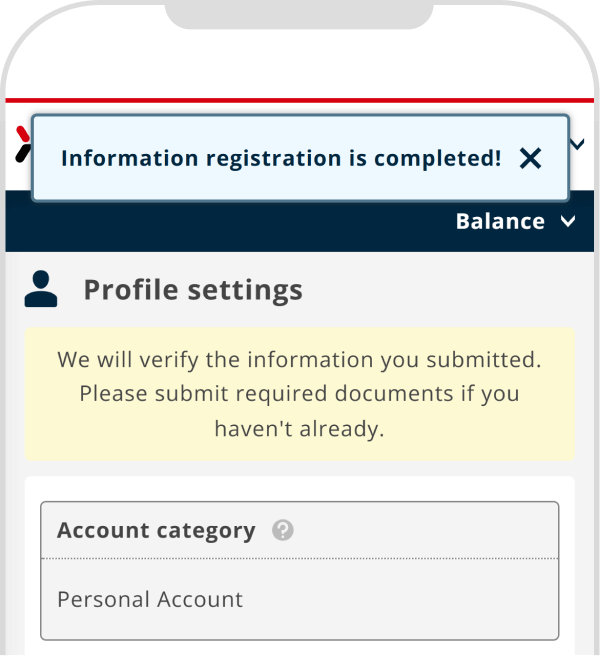Click the white header area above red line
The height and width of the screenshot is (656, 600).
pos(299,70)
